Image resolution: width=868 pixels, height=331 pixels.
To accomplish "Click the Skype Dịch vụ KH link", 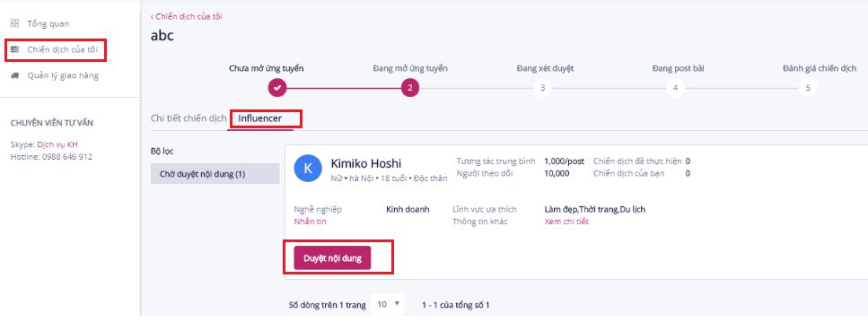I will 57,144.
